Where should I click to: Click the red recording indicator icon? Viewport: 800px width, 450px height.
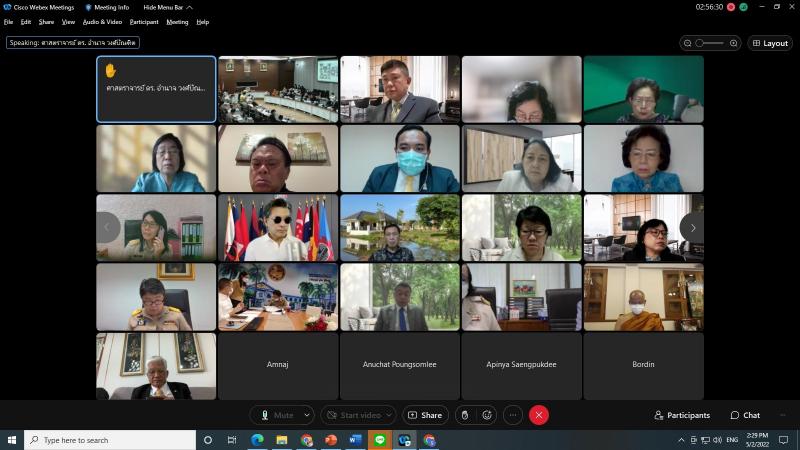pyautogui.click(x=731, y=7)
